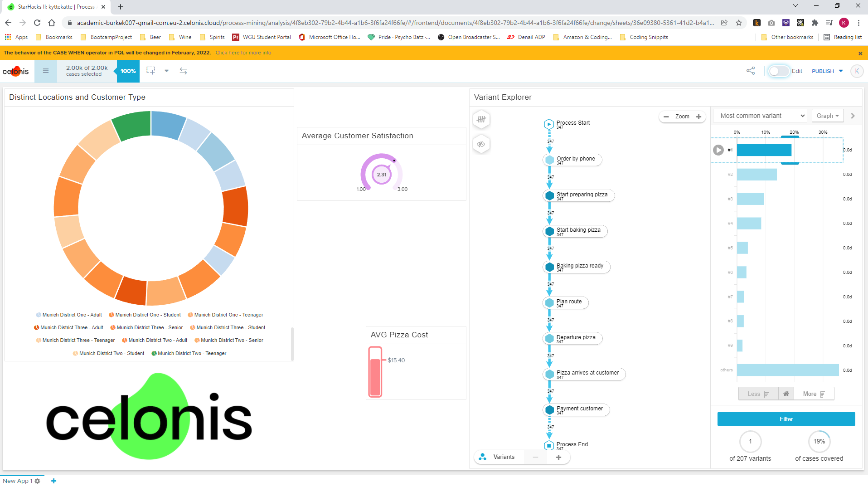Click the browser back arrow

(8, 23)
